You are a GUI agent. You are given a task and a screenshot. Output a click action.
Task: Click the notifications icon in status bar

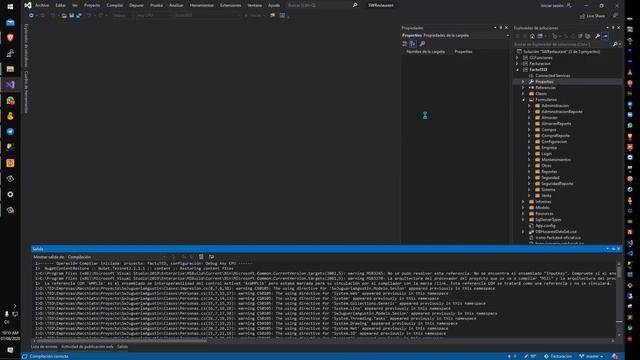[x=615, y=356]
